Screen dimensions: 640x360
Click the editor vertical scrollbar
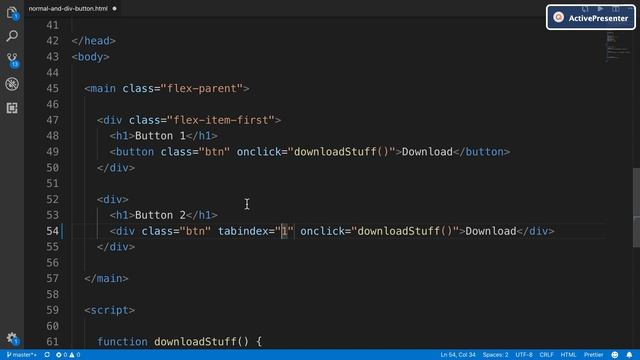tap(636, 207)
